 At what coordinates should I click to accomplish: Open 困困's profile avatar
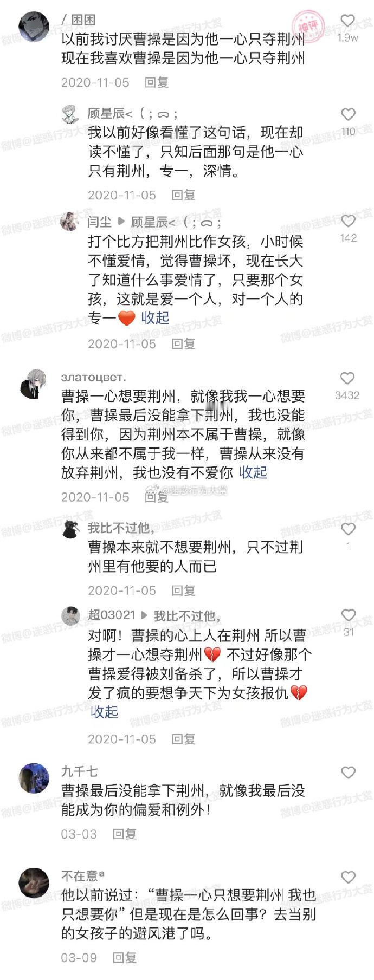click(34, 27)
